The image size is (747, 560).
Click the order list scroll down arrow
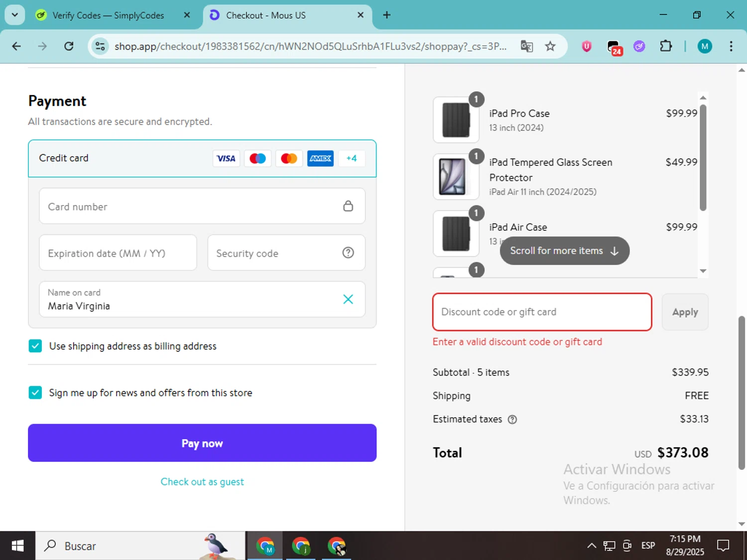[x=703, y=271]
